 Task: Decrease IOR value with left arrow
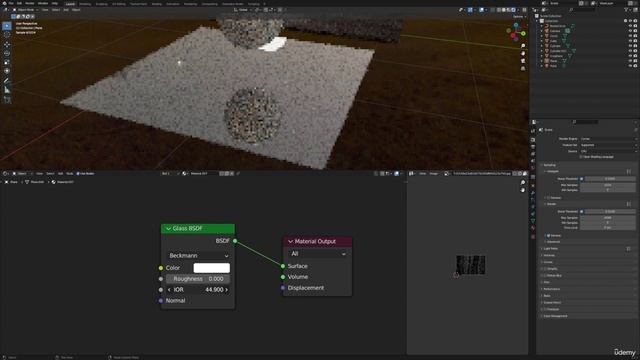[169, 290]
